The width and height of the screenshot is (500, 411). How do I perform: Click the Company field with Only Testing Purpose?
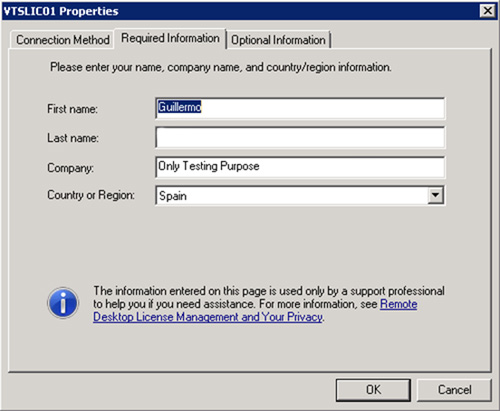click(300, 167)
